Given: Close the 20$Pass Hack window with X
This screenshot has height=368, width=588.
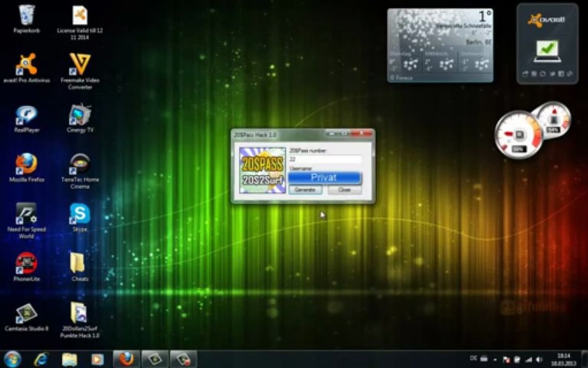Looking at the screenshot, I should tap(361, 133).
